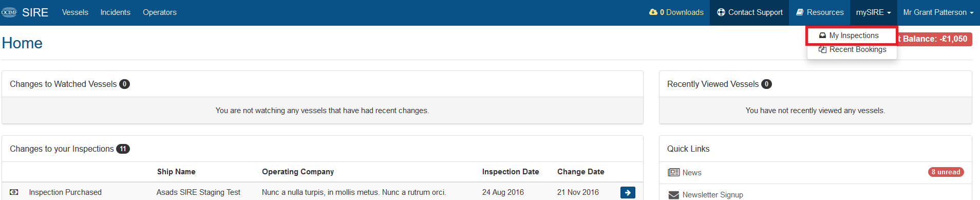Click the SIRE brand home link
The width and height of the screenshot is (980, 200).
point(35,12)
